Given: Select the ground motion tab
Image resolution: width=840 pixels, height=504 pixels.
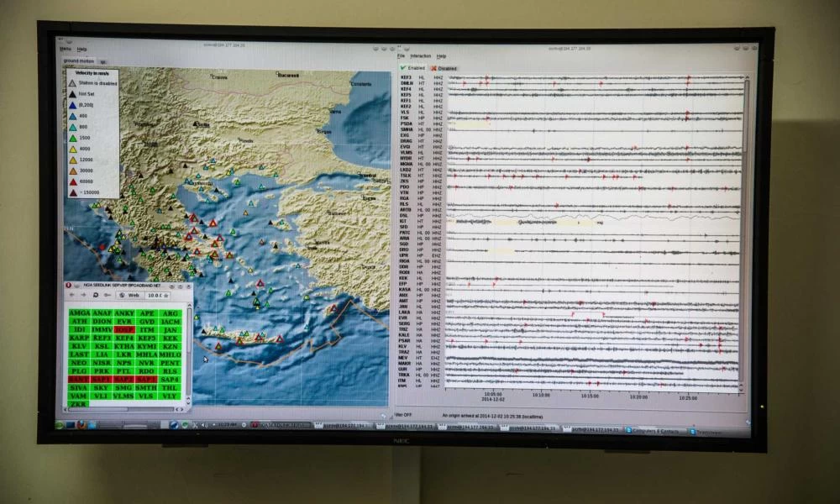Looking at the screenshot, I should 79,61.
